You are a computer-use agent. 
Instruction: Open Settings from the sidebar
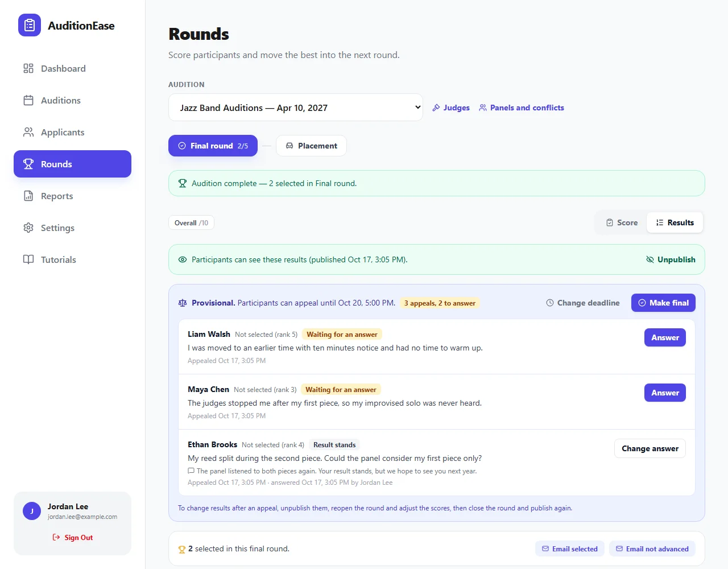(x=72, y=228)
